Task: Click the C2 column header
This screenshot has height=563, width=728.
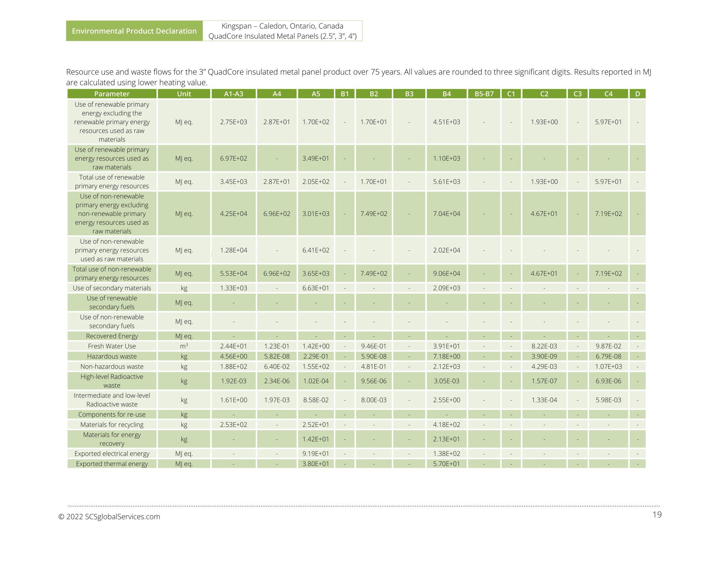Action: coord(544,94)
